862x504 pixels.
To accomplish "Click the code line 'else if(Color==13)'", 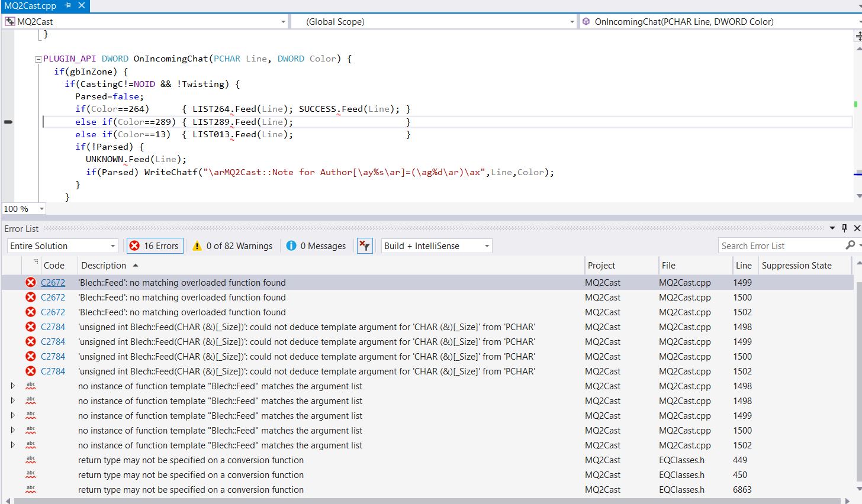I will 243,134.
